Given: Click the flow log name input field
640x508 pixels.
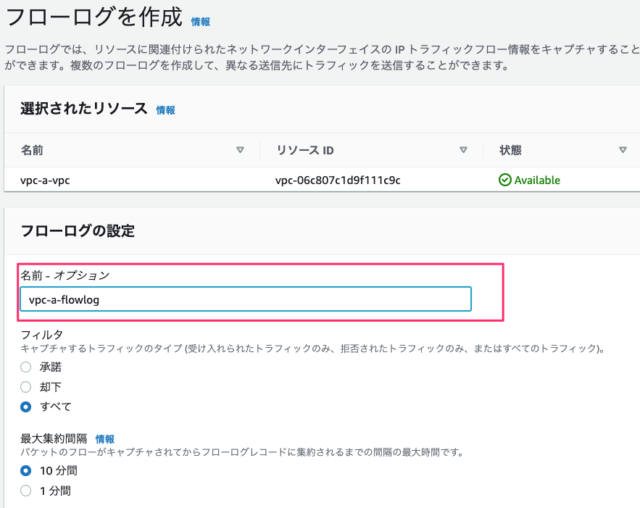Looking at the screenshot, I should point(246,299).
